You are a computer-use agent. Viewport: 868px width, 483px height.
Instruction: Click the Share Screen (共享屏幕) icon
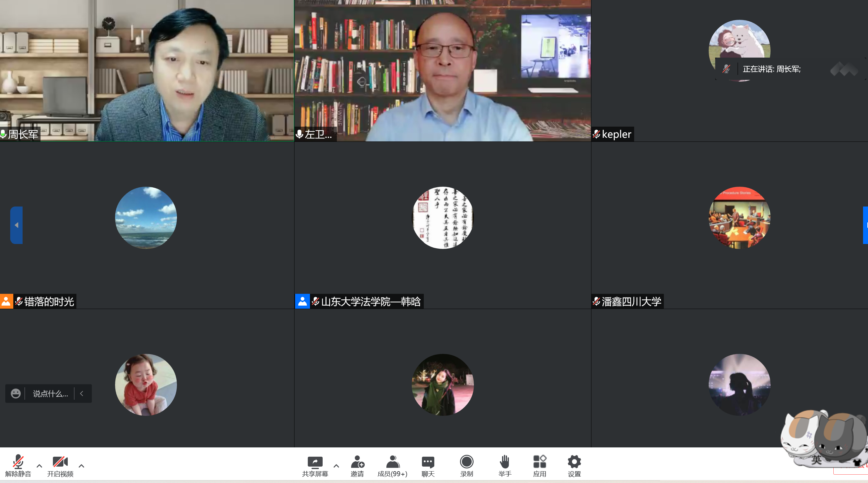pos(315,462)
